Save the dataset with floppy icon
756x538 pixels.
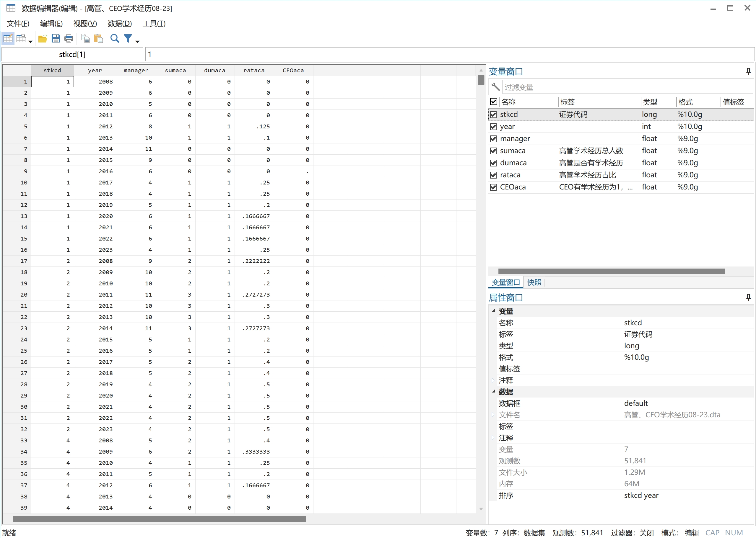tap(56, 38)
